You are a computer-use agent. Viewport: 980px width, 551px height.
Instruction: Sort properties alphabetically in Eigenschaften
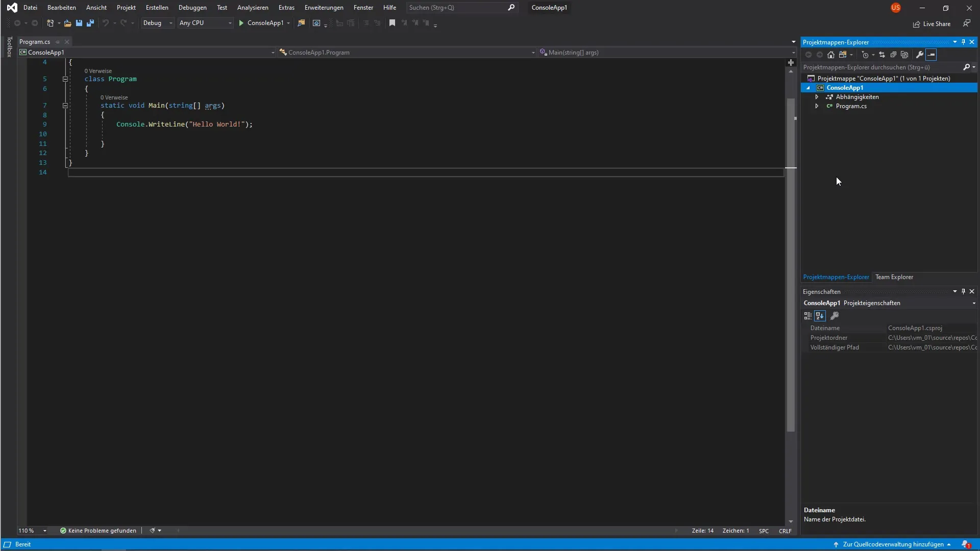click(x=820, y=316)
